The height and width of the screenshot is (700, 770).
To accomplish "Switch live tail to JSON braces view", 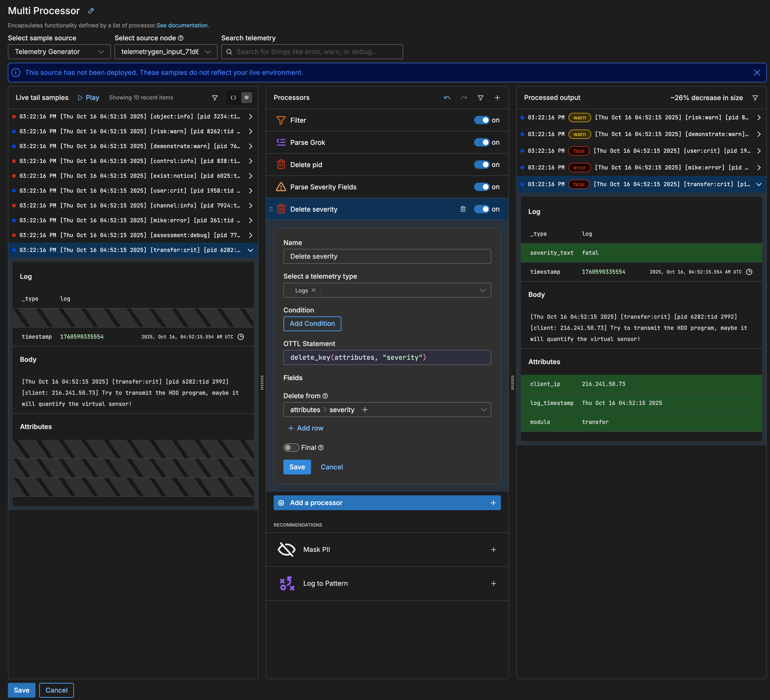I will pyautogui.click(x=233, y=98).
